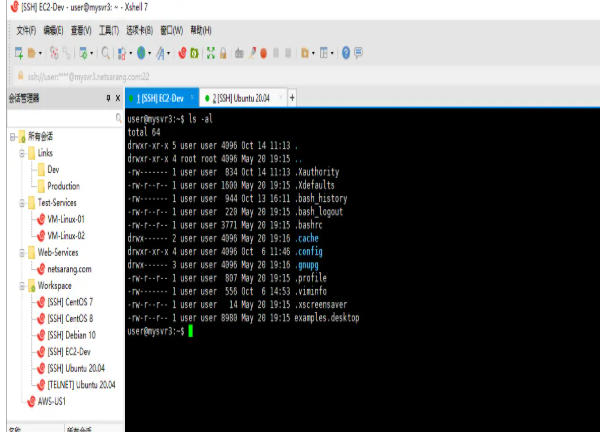Image resolution: width=600 pixels, height=432 pixels.
Task: Click the Lock Screen padlock toolbar icon
Action: coord(223,53)
